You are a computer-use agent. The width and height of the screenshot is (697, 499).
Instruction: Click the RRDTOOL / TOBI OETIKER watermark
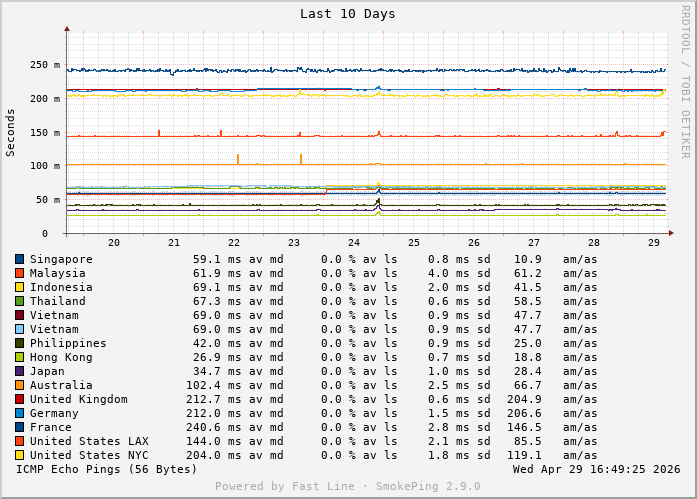coord(685,81)
